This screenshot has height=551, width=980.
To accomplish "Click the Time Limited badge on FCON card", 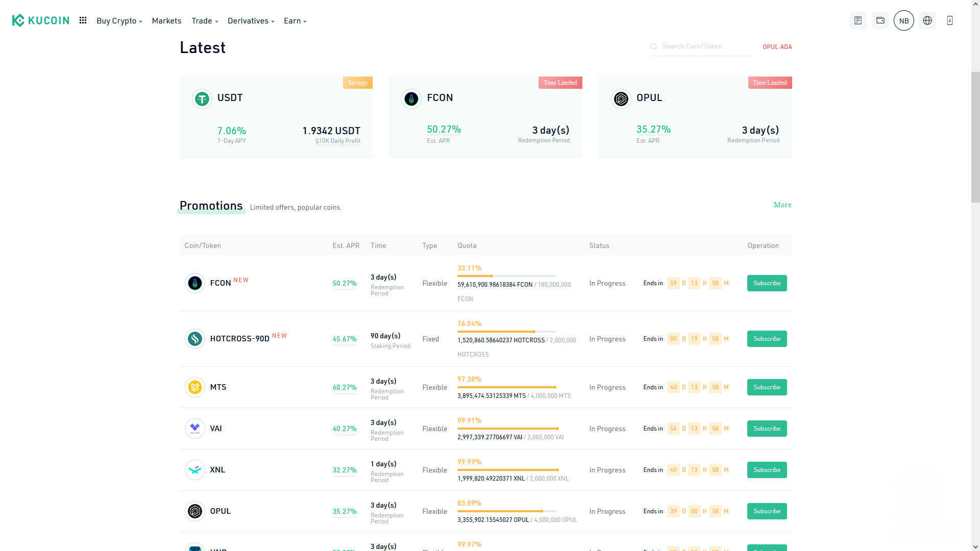I will tap(560, 83).
